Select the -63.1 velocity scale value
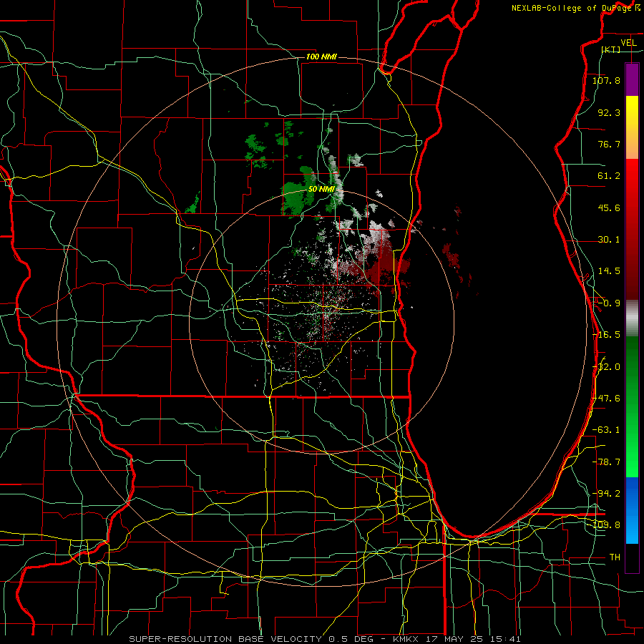The image size is (644, 644). pyautogui.click(x=606, y=430)
